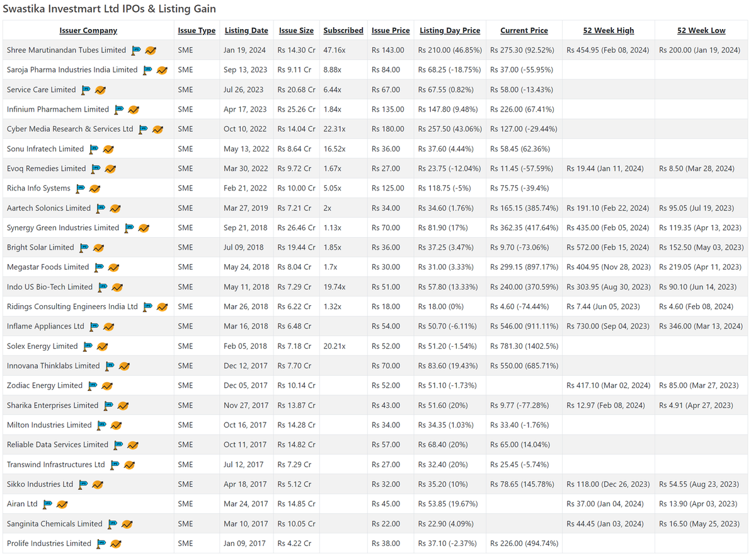Open the trend chart icon for Aartech Solonics Limited
Viewport: 756px width, 558px height.
(x=115, y=208)
